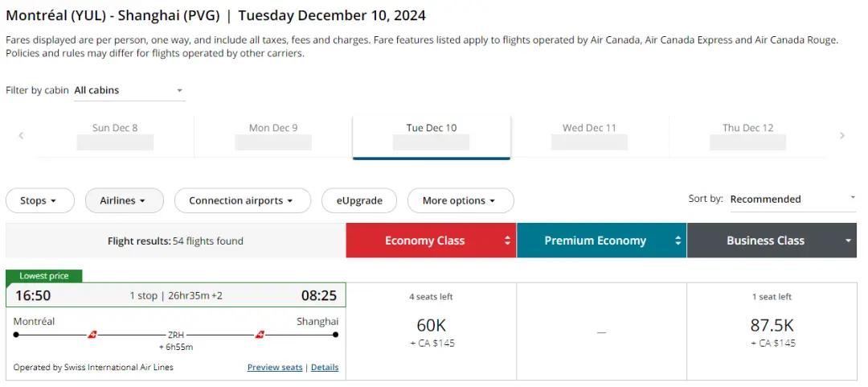
Task: Select the 60K Economy fare
Action: (x=431, y=331)
